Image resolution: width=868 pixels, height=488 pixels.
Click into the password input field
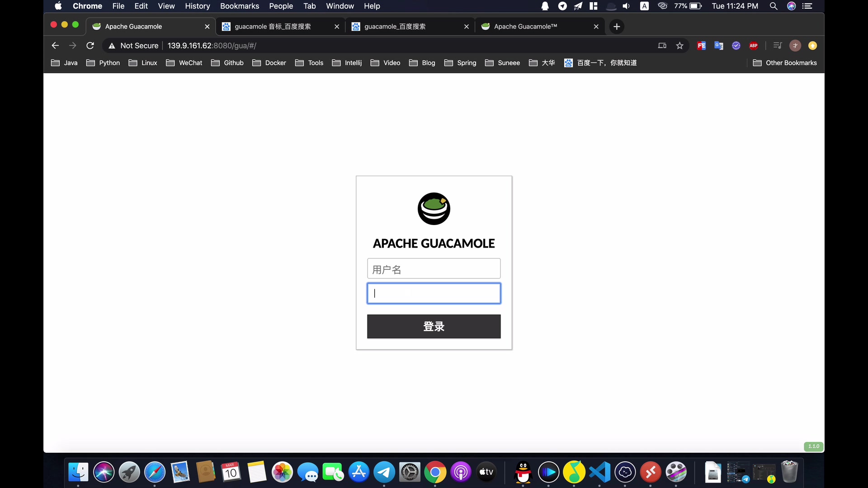click(x=434, y=293)
